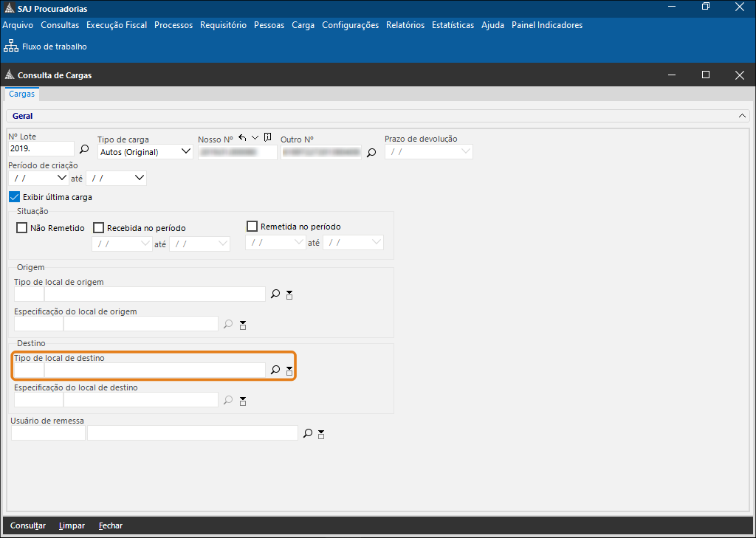Tick the Recebida no período checkbox
This screenshot has width=756, height=538.
99,228
